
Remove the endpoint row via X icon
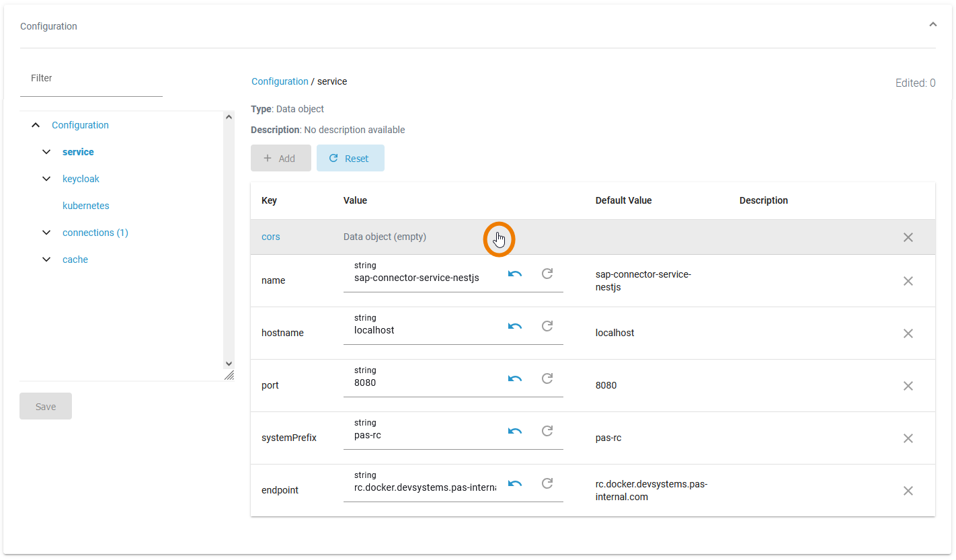coord(908,491)
